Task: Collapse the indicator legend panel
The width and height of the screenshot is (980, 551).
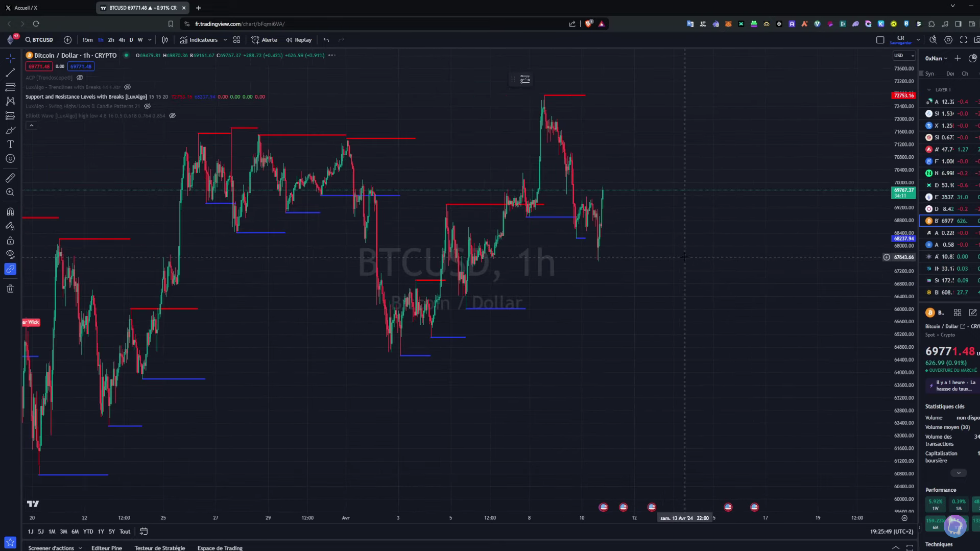Action: [x=32, y=125]
